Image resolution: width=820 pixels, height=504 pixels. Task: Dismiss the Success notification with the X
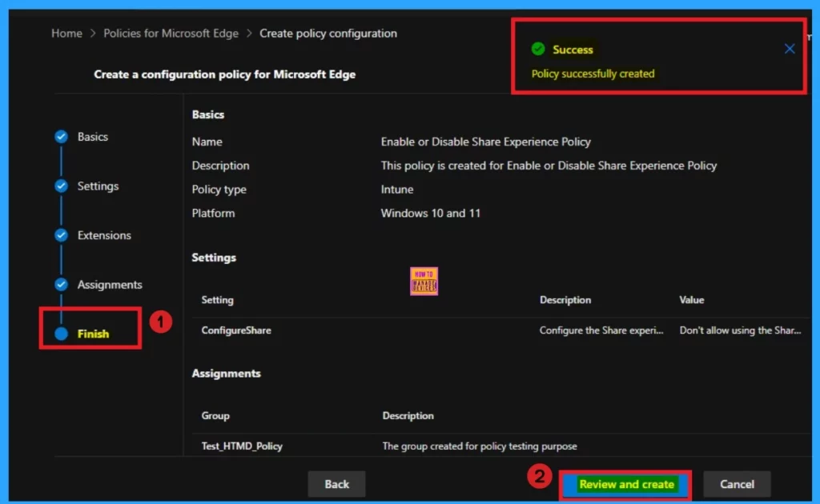pyautogui.click(x=789, y=49)
